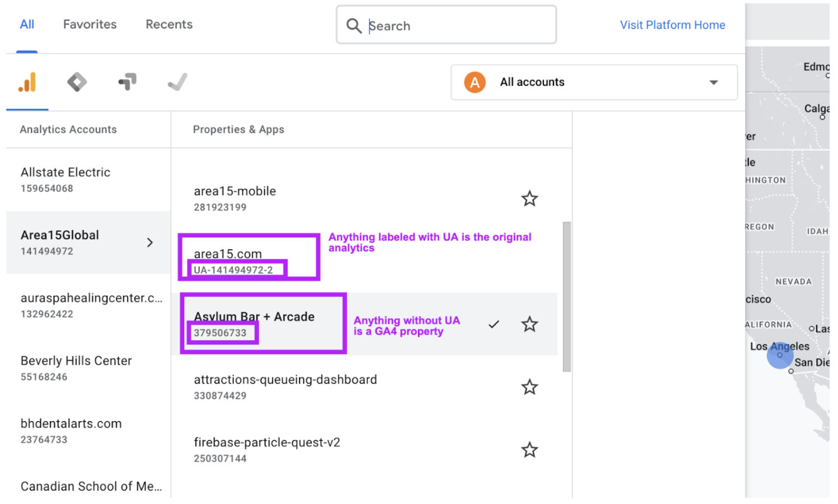Click the properties list scrollbar

(567, 297)
